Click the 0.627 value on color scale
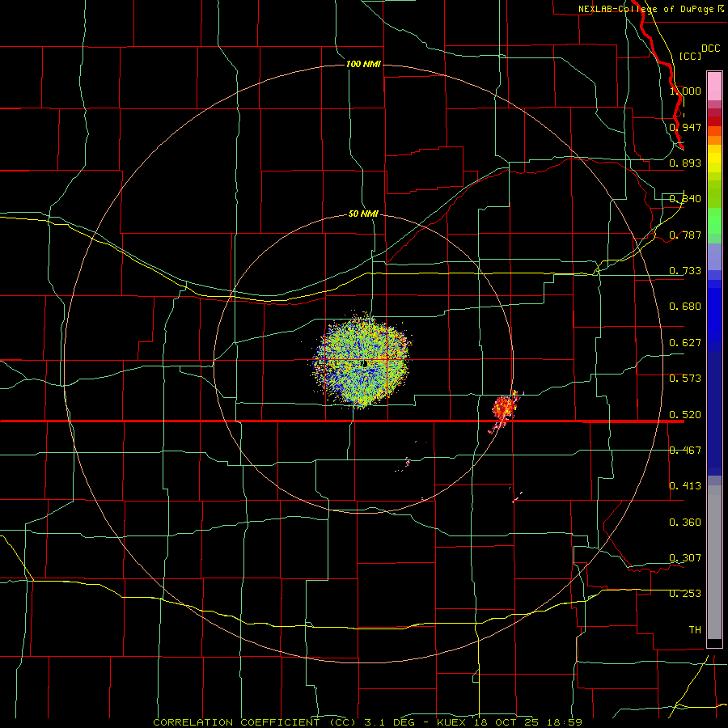This screenshot has width=728, height=728. coord(685,343)
